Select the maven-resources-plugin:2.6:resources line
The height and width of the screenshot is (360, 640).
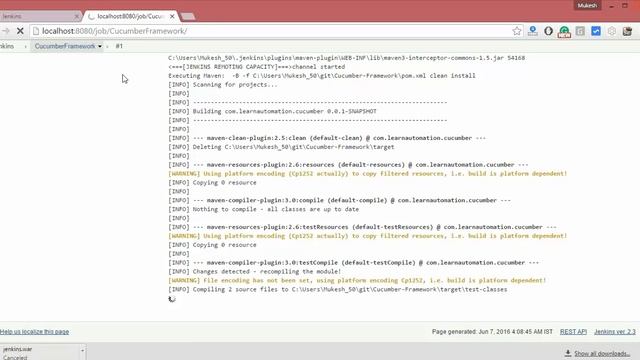pos(348,165)
